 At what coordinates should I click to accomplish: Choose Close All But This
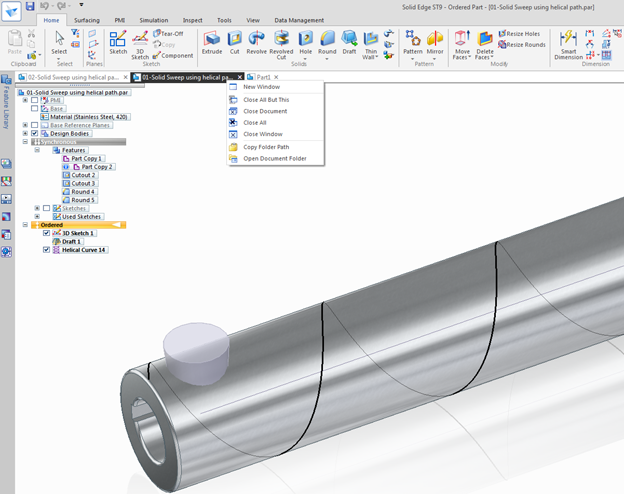pyautogui.click(x=275, y=100)
